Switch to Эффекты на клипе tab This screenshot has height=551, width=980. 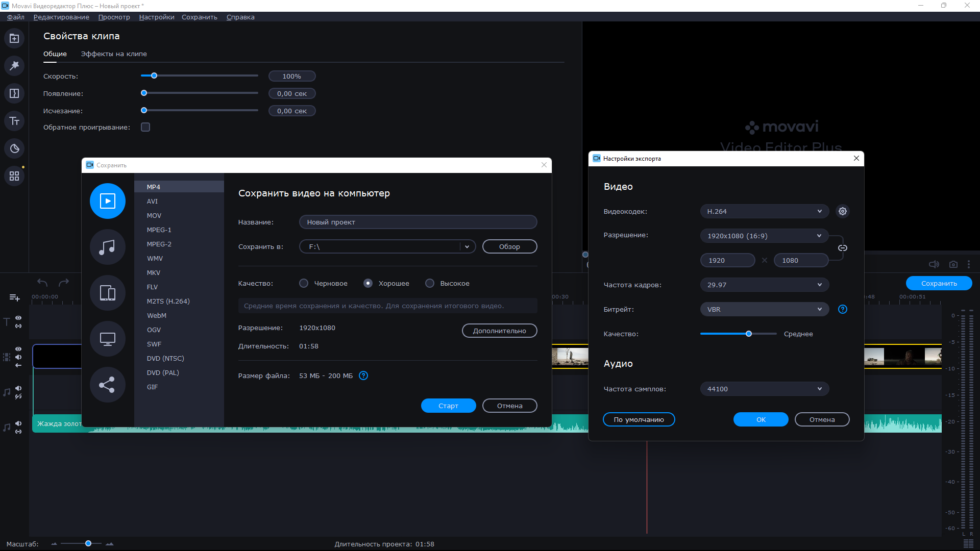tap(114, 54)
